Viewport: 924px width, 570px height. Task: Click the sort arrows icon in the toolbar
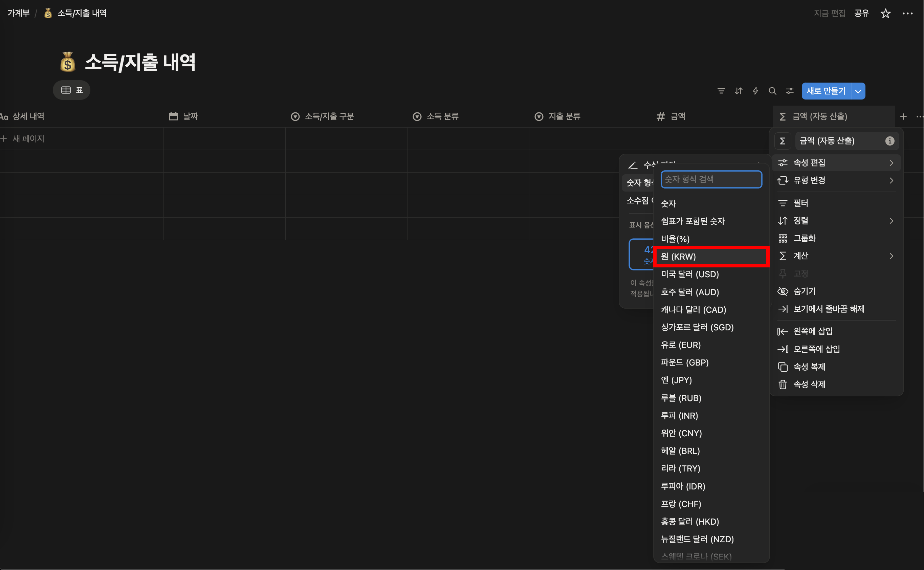point(738,91)
